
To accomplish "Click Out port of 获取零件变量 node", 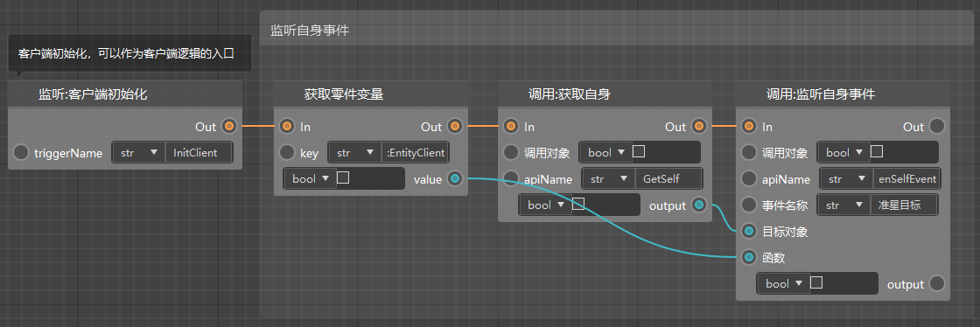I will pos(455,127).
